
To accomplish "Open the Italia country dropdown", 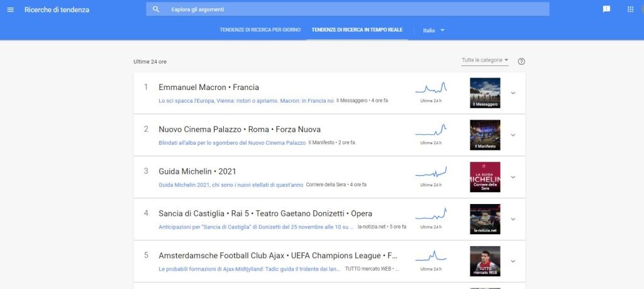I will point(434,30).
